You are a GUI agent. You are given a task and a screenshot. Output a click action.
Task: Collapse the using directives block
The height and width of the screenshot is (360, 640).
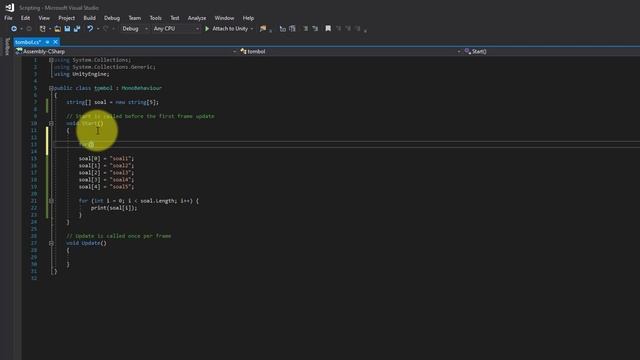coord(51,60)
